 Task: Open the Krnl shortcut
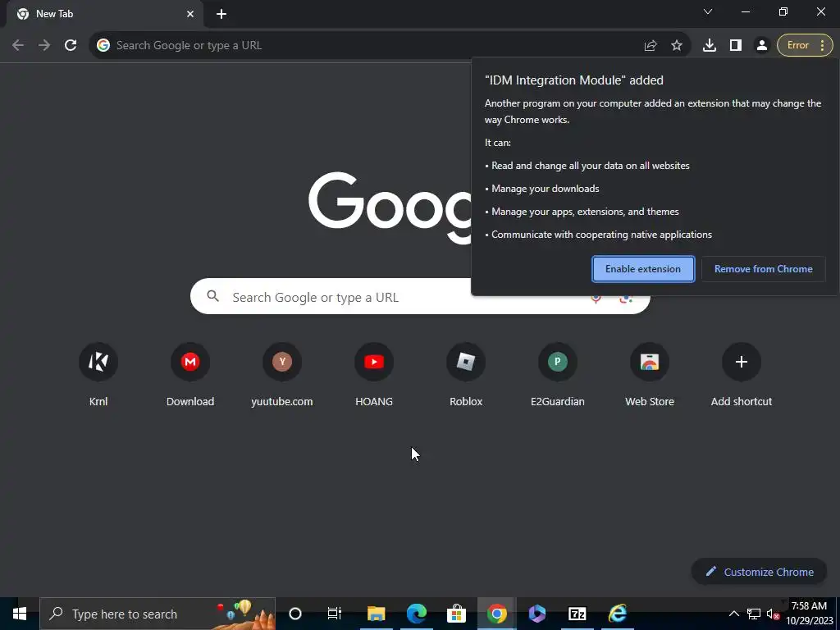[x=98, y=375]
